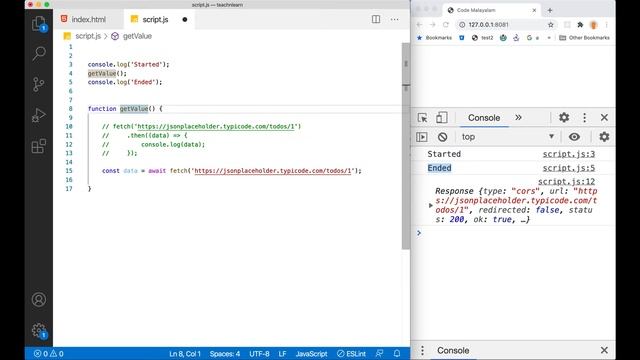Open getValue breadcrumb symbol dropdown

(137, 36)
